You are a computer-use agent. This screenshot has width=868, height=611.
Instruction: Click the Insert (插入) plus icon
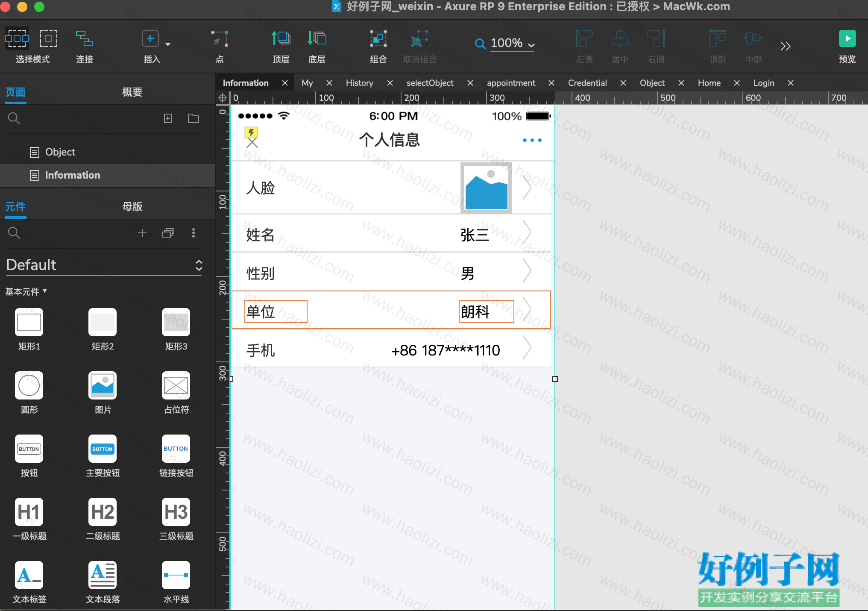pos(150,38)
